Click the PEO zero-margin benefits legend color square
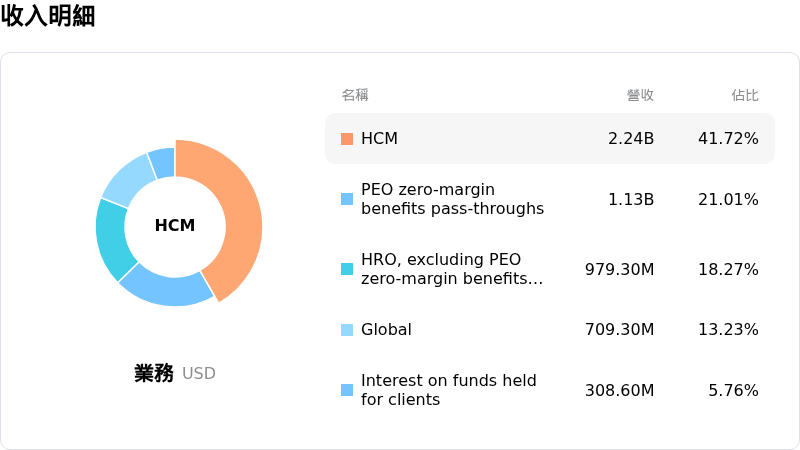 click(x=347, y=199)
